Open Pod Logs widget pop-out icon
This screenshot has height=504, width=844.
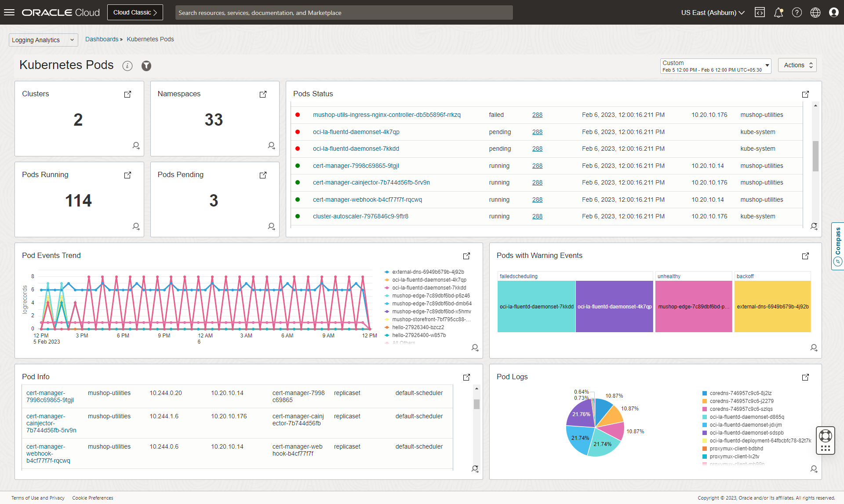(x=805, y=377)
